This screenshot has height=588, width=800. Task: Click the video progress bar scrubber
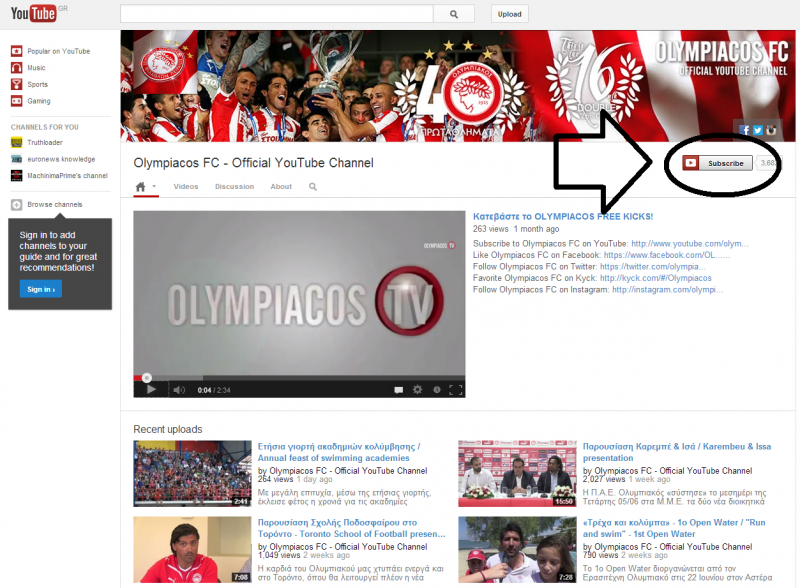(x=146, y=377)
